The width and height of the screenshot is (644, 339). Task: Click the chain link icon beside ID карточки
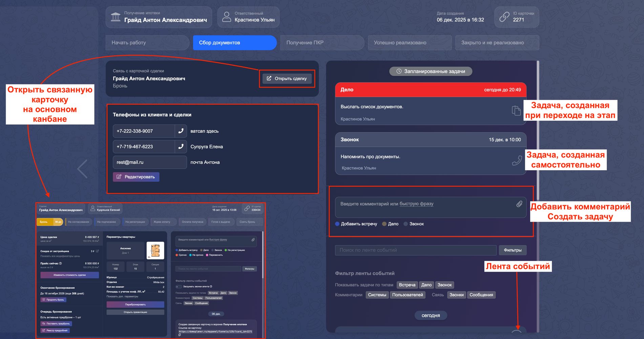click(x=504, y=17)
